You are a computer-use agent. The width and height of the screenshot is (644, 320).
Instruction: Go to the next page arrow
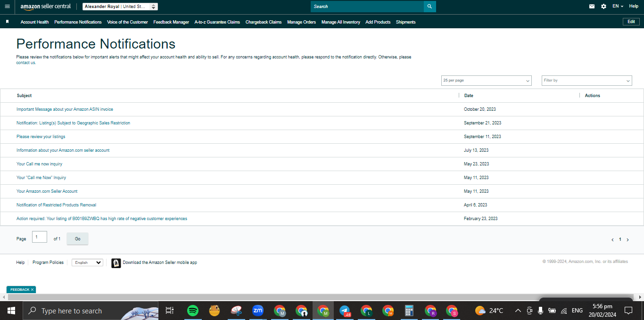(x=627, y=240)
